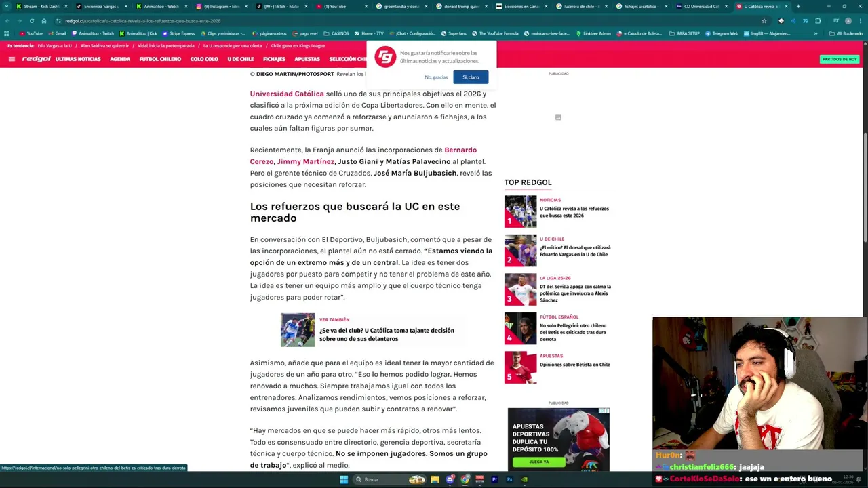Go back to the previous page
Screen dimensions: 868x488
tap(7, 21)
